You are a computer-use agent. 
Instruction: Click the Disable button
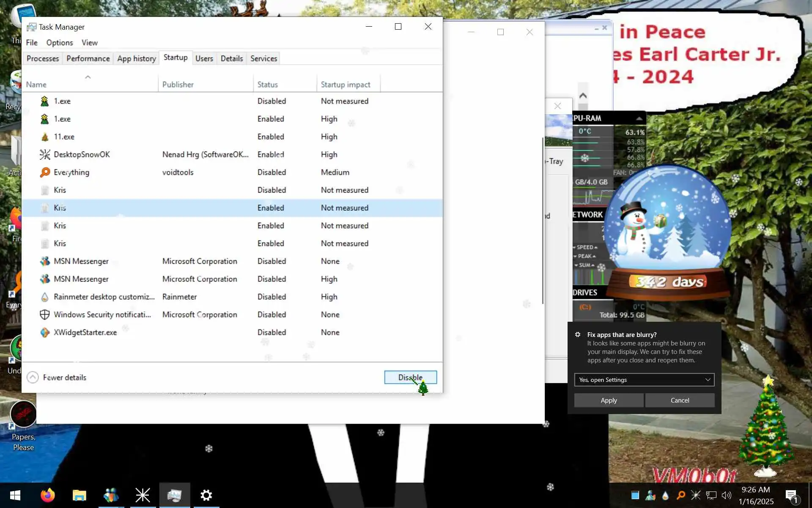(410, 377)
